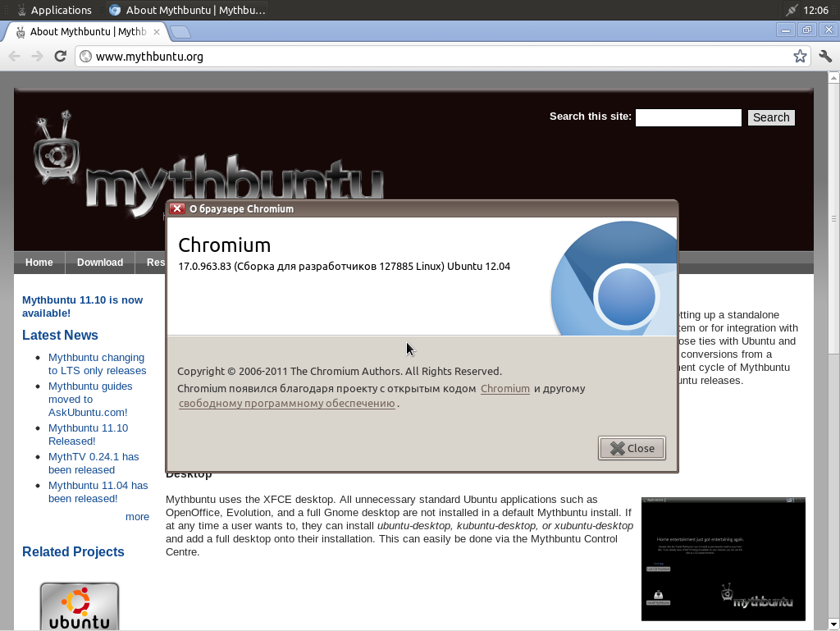Screen dimensions: 840x631
Task: Click the browser reload button
Action: [x=60, y=56]
